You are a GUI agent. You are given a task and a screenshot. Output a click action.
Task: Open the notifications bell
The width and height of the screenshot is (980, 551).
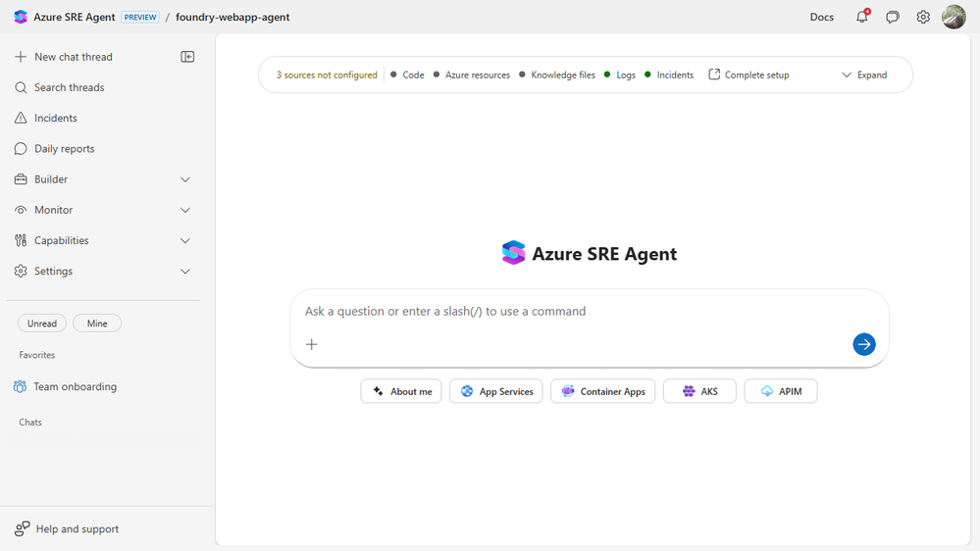862,17
